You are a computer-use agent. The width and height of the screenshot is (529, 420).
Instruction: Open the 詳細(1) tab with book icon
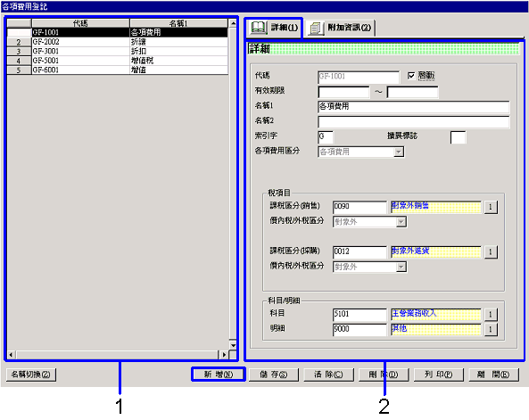(274, 28)
